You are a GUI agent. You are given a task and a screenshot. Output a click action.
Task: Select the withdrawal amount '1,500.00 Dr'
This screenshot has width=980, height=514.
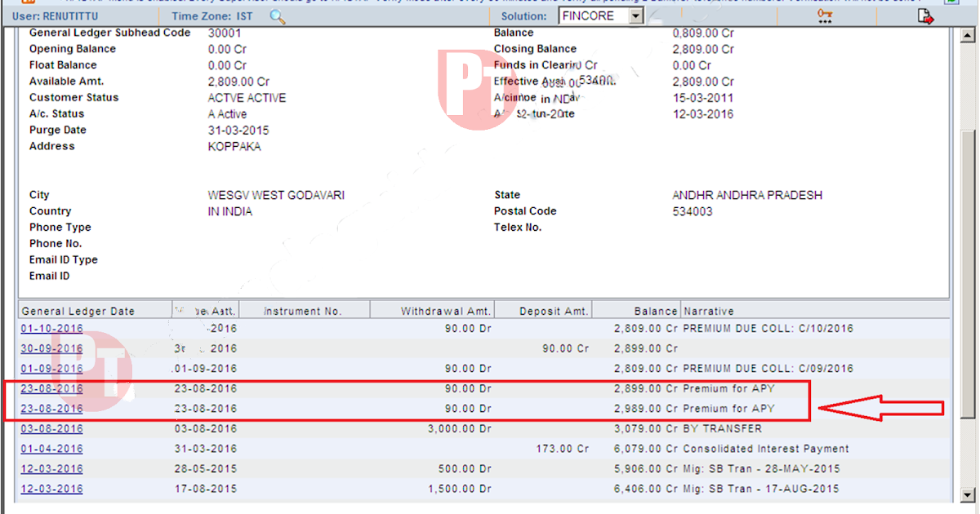459,489
